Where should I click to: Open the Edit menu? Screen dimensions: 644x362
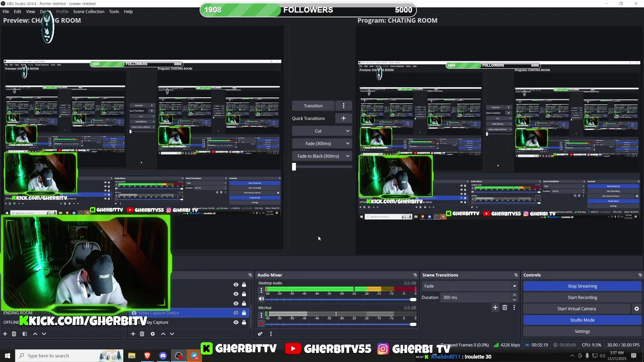pos(18,12)
